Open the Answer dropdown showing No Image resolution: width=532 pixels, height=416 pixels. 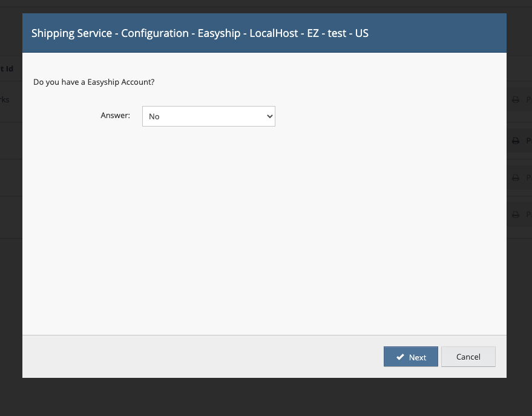(209, 116)
